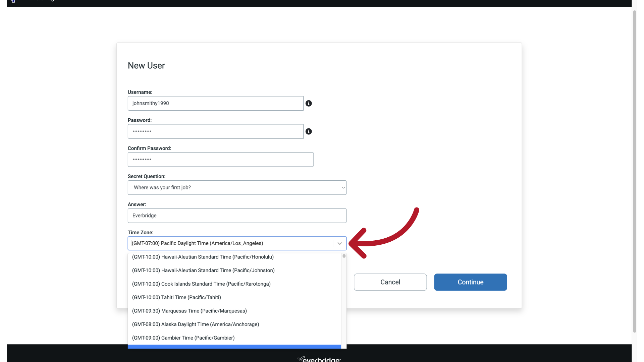Select Alaska Daylight Time (America/Anchorage)
The width and height of the screenshot is (644, 362).
click(x=195, y=324)
